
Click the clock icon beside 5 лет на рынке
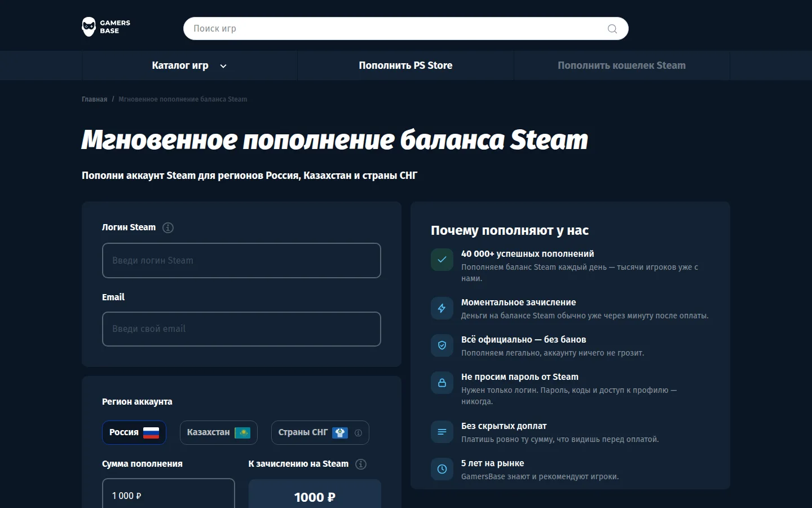[x=442, y=469]
